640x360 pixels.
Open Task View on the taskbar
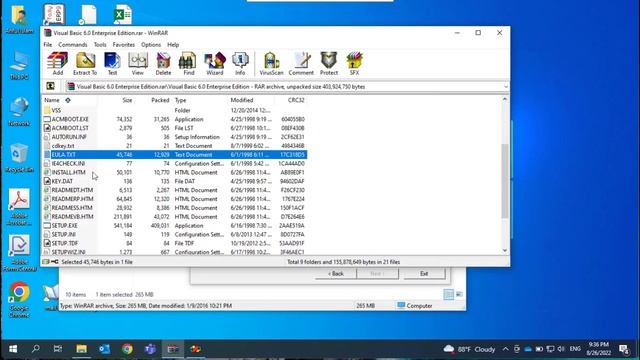[58, 349]
